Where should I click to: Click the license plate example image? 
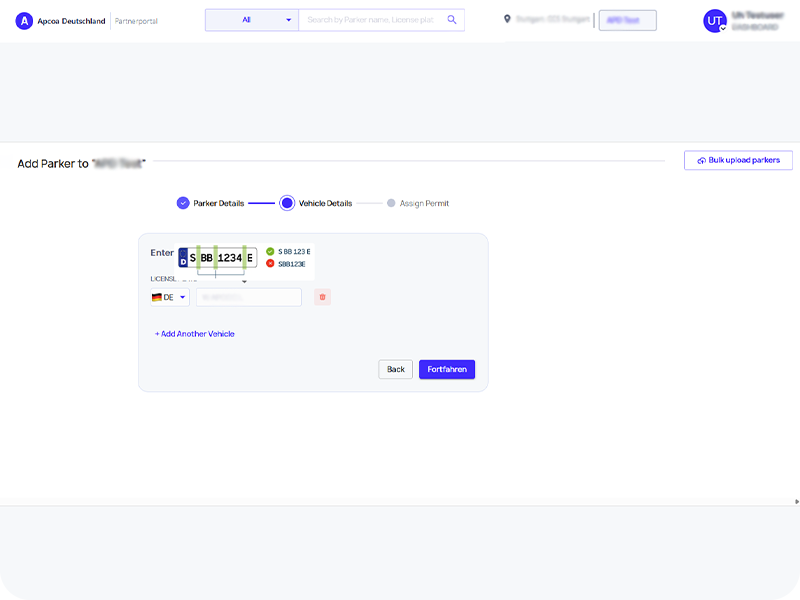[x=217, y=258]
